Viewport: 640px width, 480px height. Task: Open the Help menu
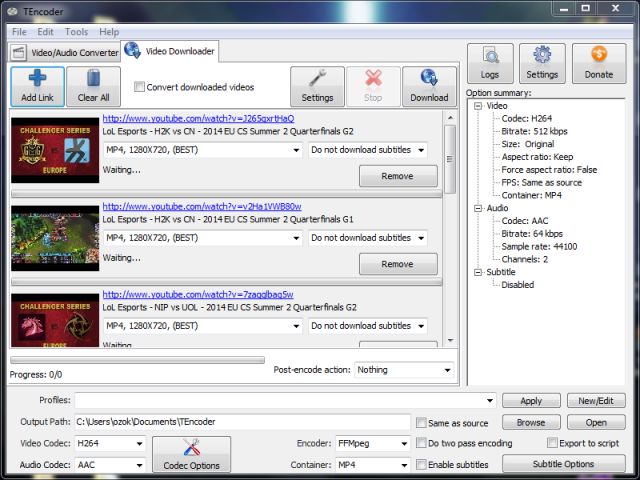click(109, 32)
